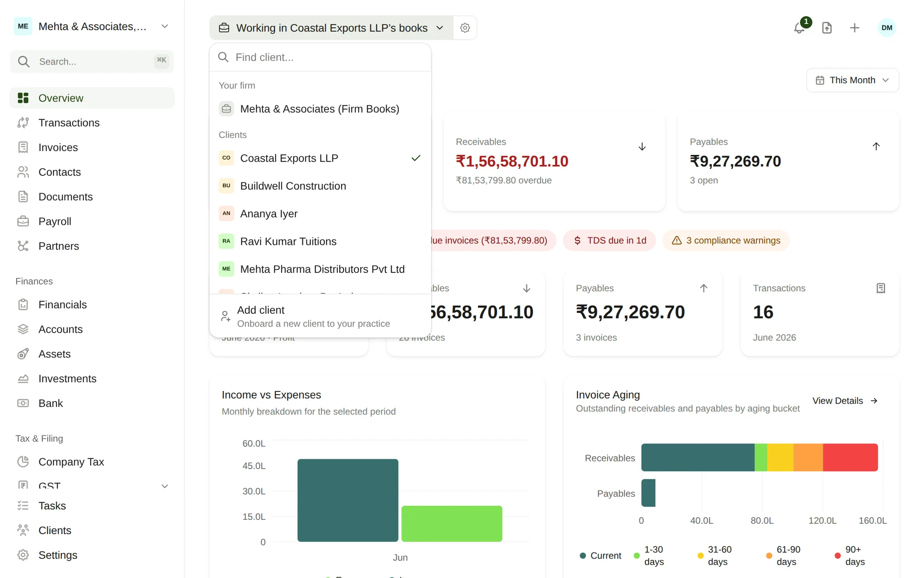Click the sidebar Search field
The height and width of the screenshot is (578, 924).
tap(92, 61)
